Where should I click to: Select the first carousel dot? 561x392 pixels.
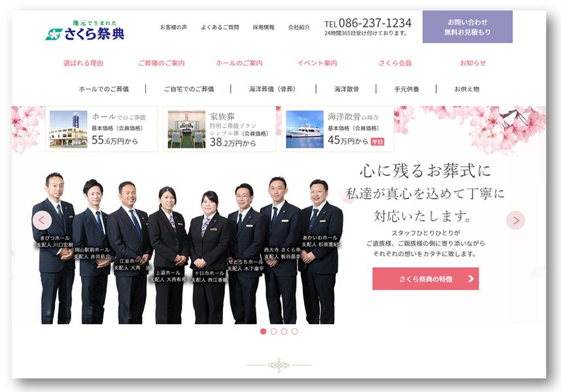(263, 331)
